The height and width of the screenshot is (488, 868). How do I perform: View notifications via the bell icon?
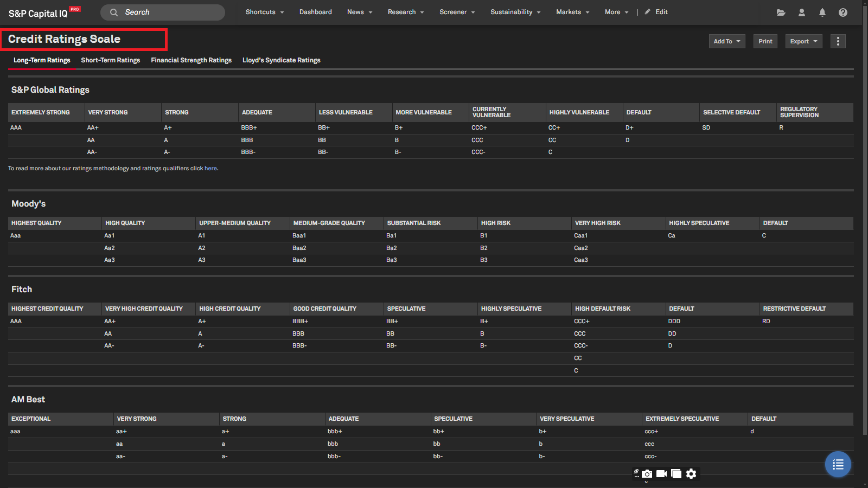(822, 12)
